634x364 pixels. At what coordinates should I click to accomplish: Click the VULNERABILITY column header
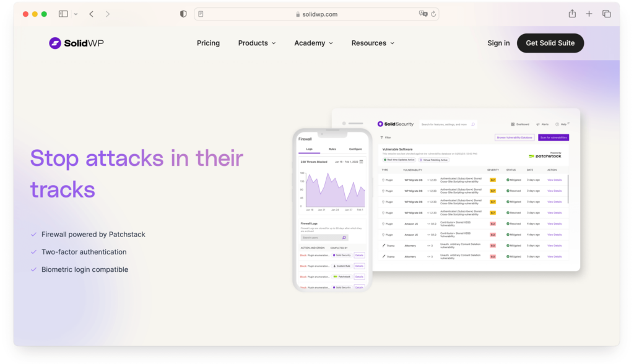tap(412, 170)
